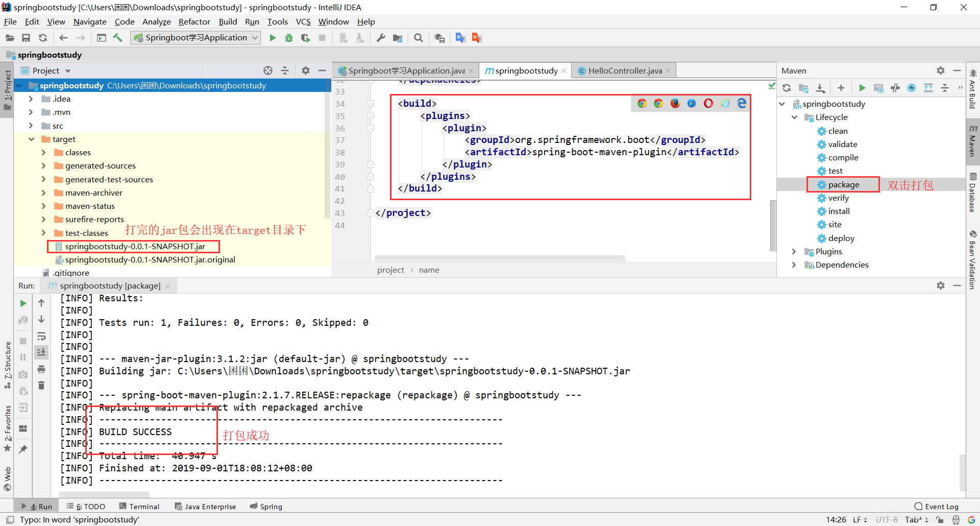
Task: Open Maven panel settings gear
Action: [941, 70]
